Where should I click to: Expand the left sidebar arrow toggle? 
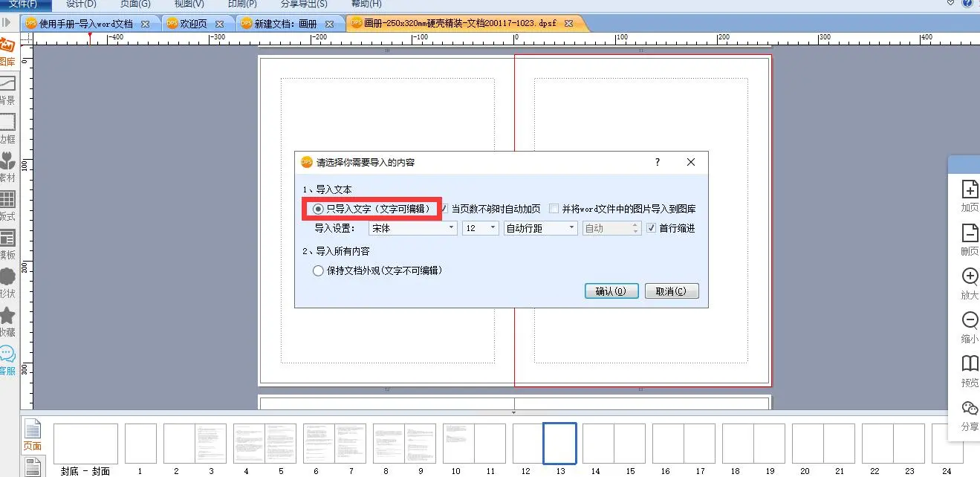[7, 23]
